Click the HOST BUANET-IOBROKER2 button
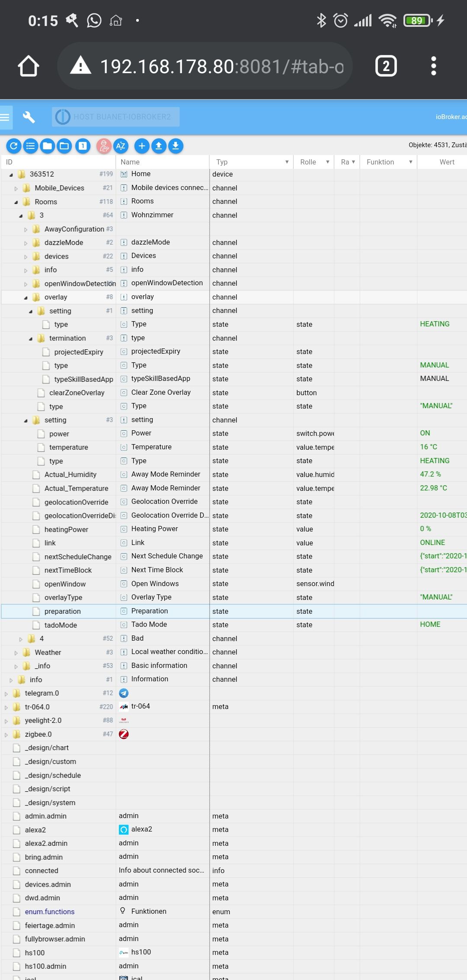The height and width of the screenshot is (980, 467). point(116,117)
